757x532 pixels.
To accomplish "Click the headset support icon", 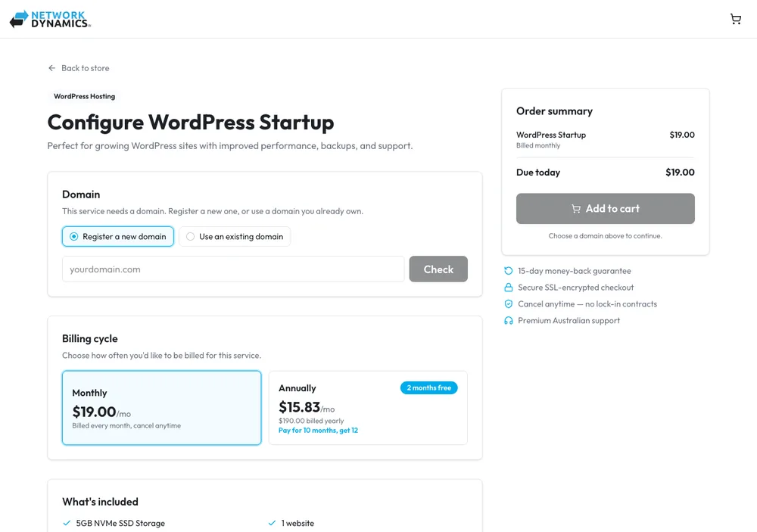I will [508, 321].
